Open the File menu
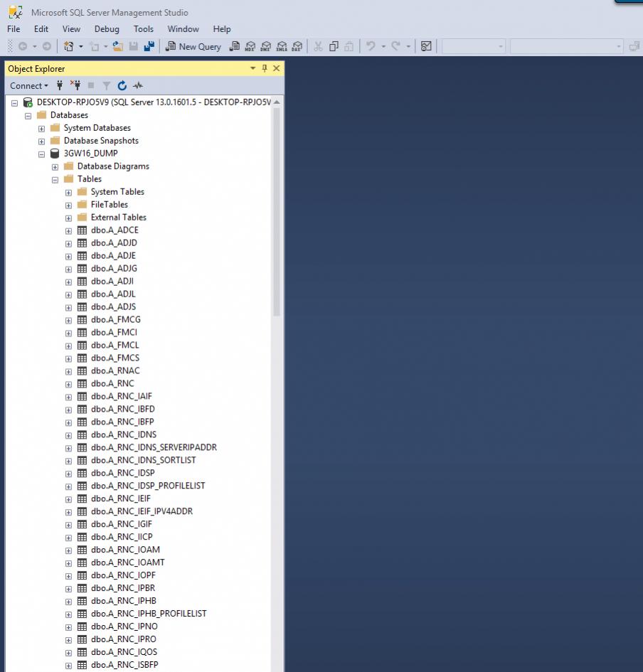This screenshot has height=672, width=643. pos(14,28)
